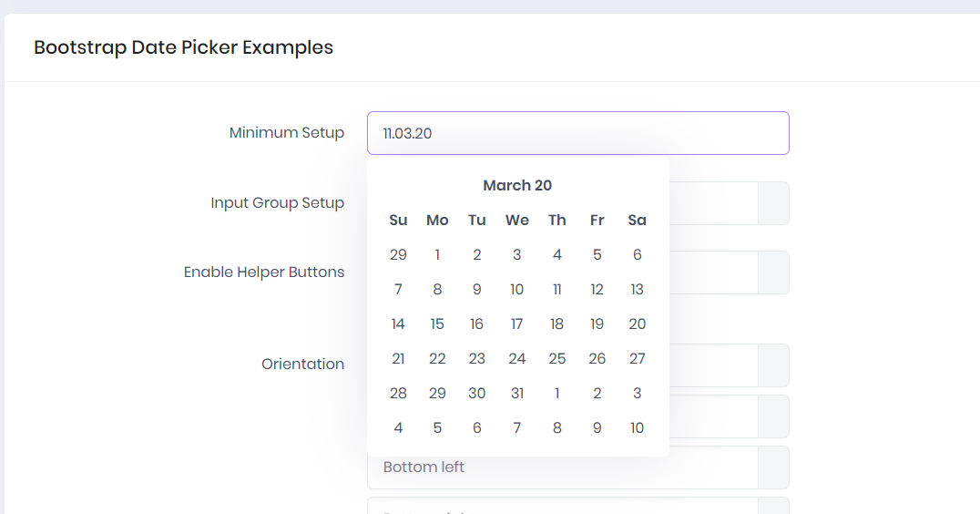Select April 1 right after March 31
The width and height of the screenshot is (980, 514).
556,394
